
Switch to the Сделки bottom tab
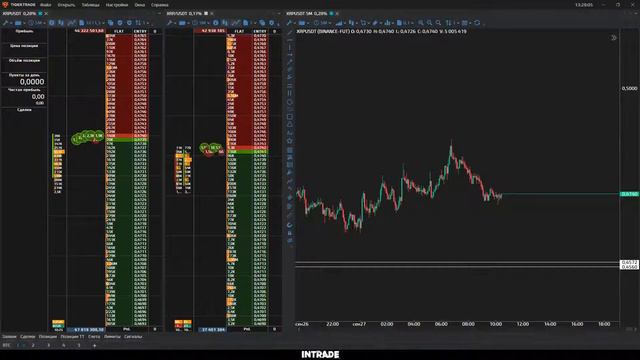(27, 337)
